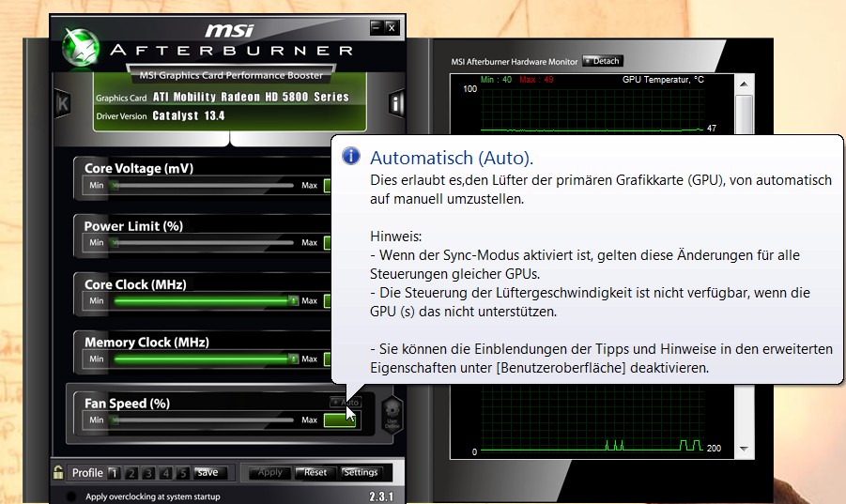Screen dimensions: 846x504
Task: Select profile slot 4
Action: point(165,473)
